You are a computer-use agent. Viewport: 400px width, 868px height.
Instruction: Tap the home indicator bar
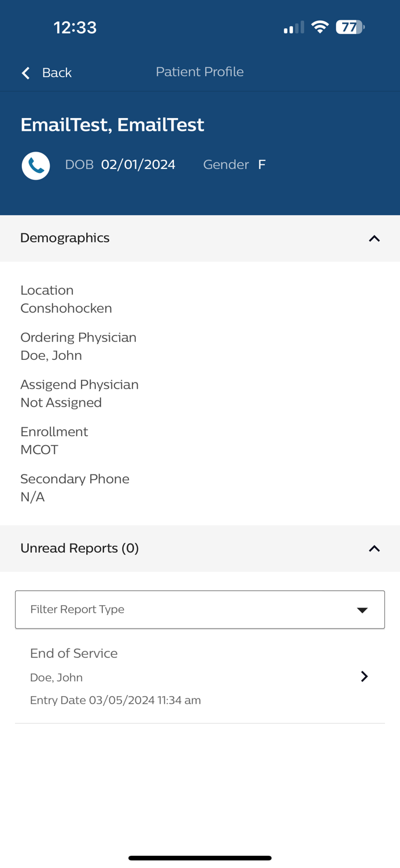coord(200,857)
